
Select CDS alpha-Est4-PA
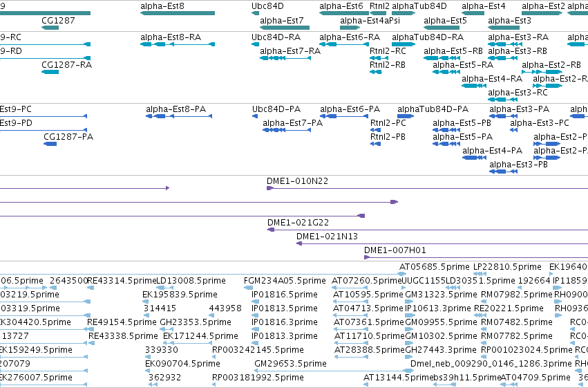tap(475, 158)
